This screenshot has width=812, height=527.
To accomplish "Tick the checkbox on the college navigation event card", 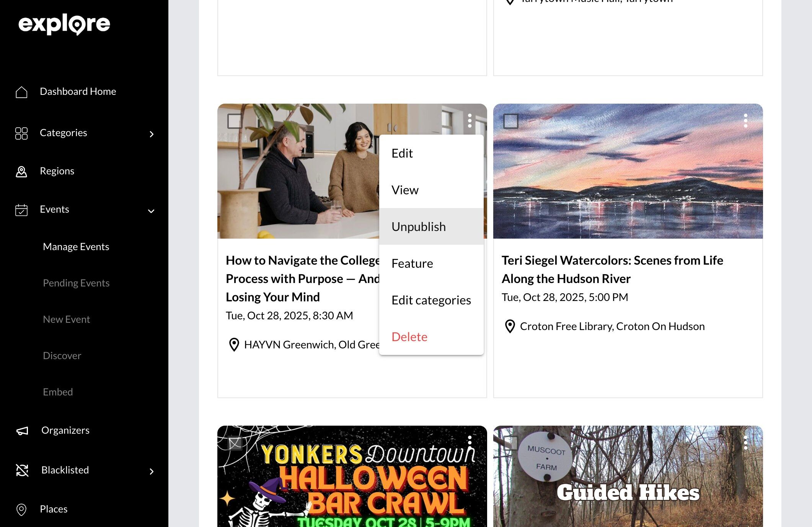I will coord(235,121).
